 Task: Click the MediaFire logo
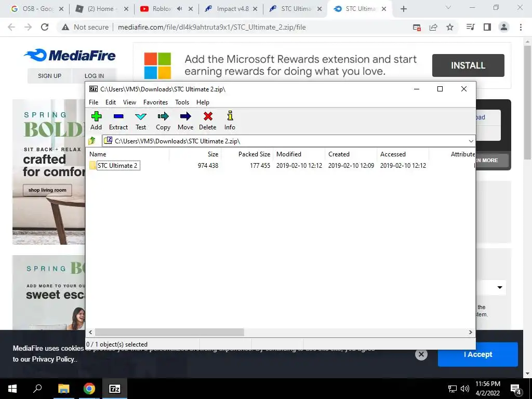click(70, 55)
